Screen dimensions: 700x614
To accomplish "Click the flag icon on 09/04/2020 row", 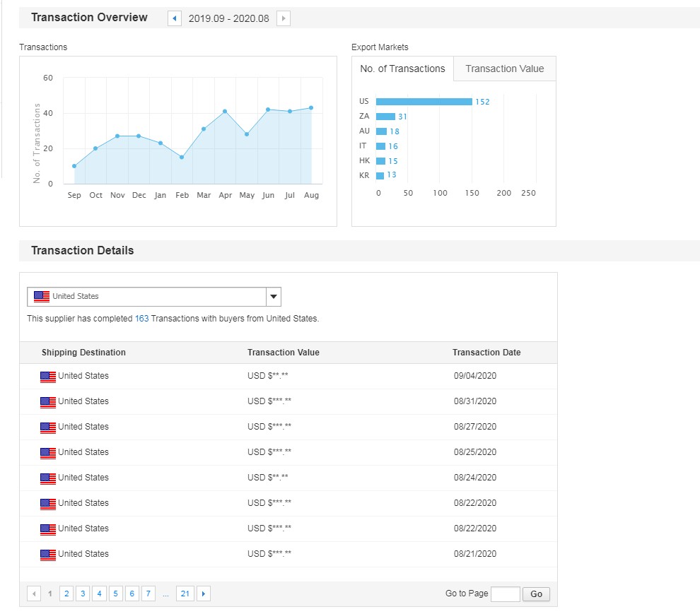I will click(48, 377).
